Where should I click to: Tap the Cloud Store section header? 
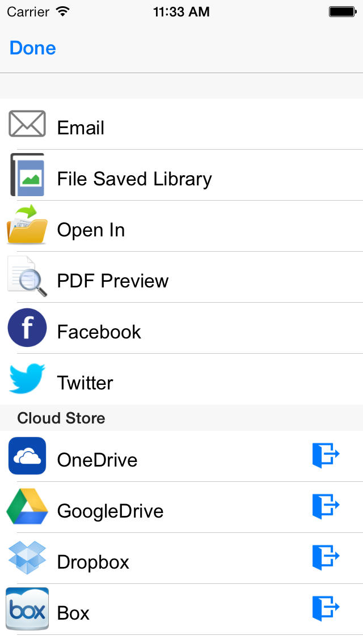(x=181, y=418)
